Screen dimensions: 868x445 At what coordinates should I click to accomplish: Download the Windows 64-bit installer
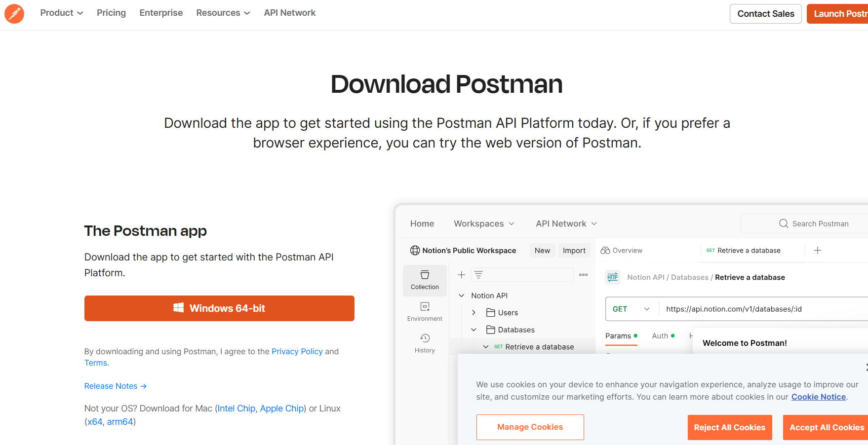point(219,308)
